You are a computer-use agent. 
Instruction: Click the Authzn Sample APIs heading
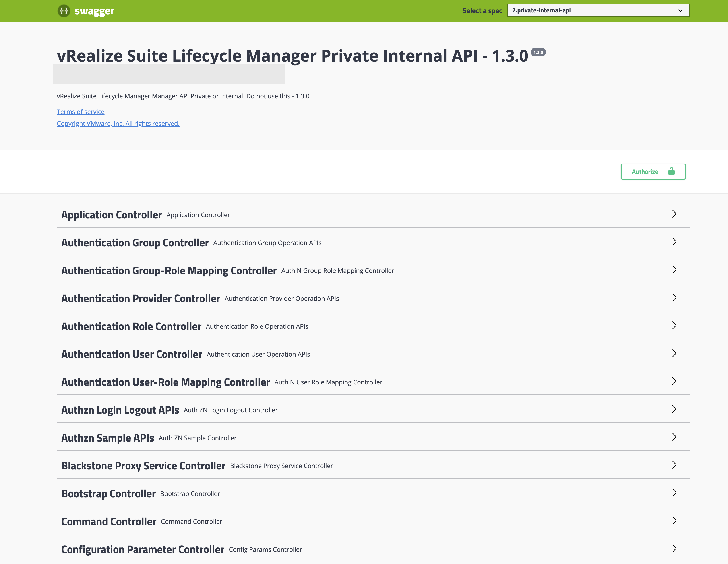tap(108, 438)
